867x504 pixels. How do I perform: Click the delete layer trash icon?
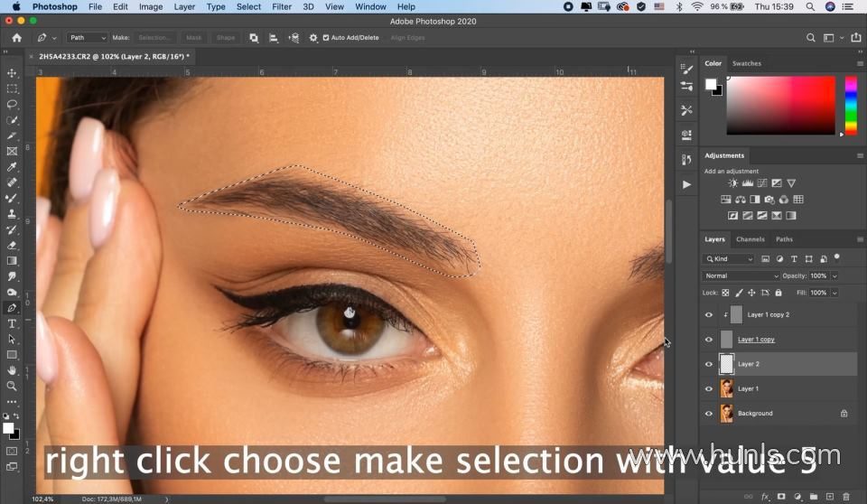(846, 497)
